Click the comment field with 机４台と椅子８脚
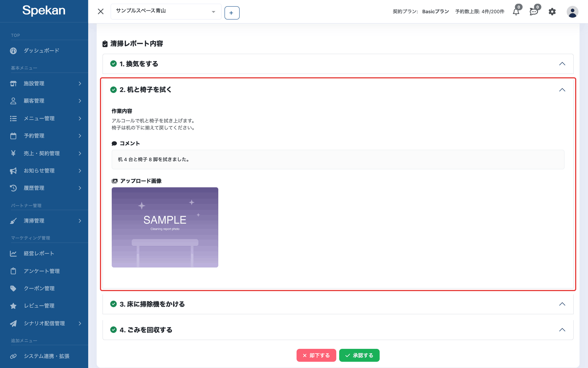This screenshot has width=588, height=368. click(x=338, y=159)
